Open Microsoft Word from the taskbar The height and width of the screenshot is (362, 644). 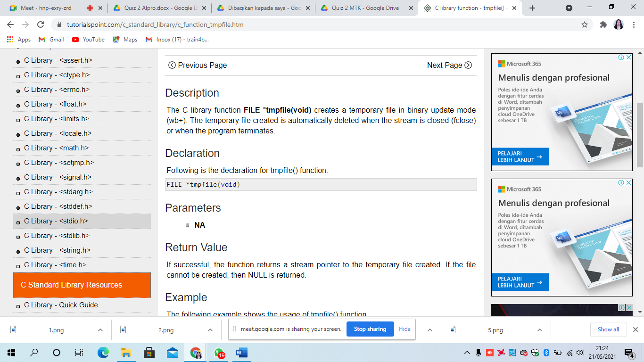point(241,353)
